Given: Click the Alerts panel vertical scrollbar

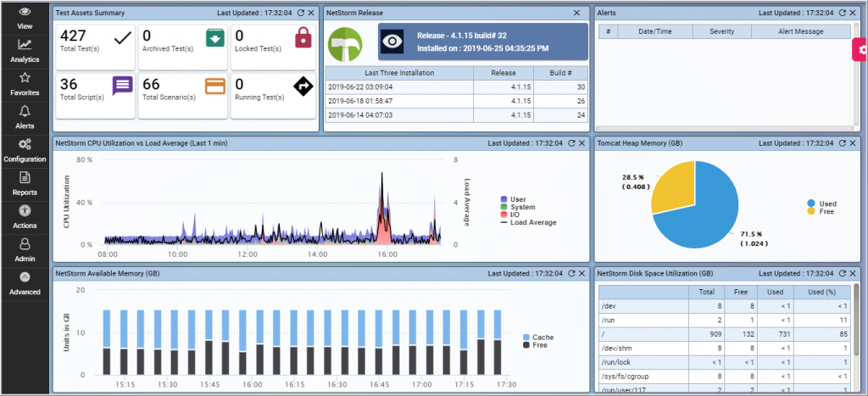Looking at the screenshot, I should click(856, 75).
